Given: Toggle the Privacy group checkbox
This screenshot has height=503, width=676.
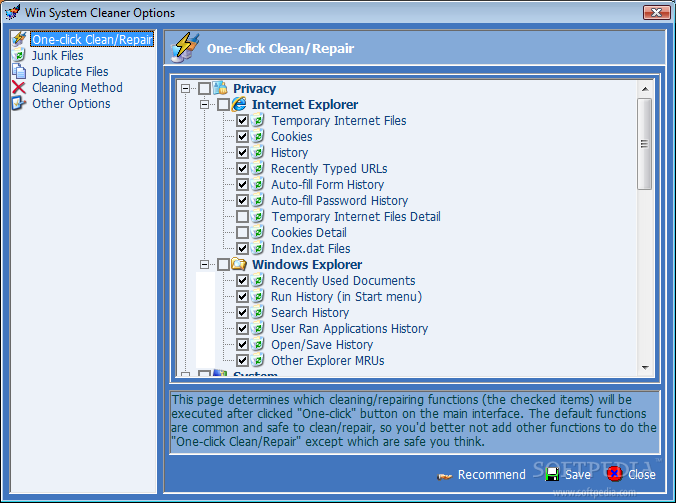Looking at the screenshot, I should tap(204, 88).
